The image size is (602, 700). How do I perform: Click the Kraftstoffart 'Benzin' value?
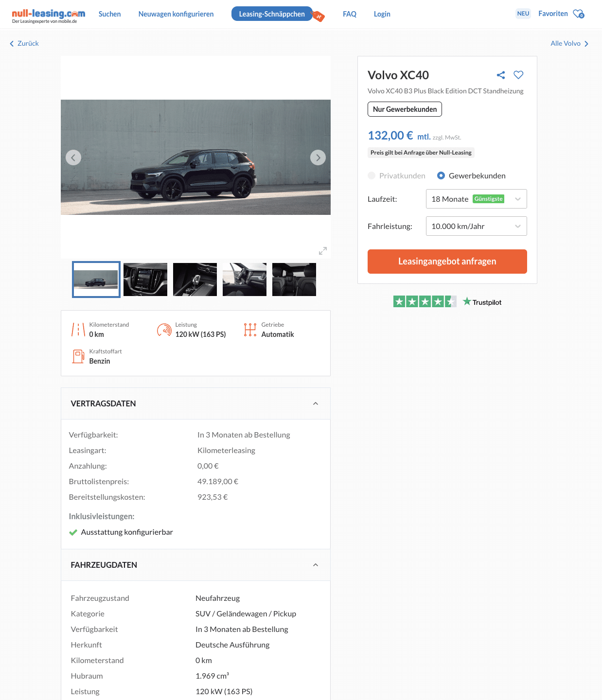[100, 361]
